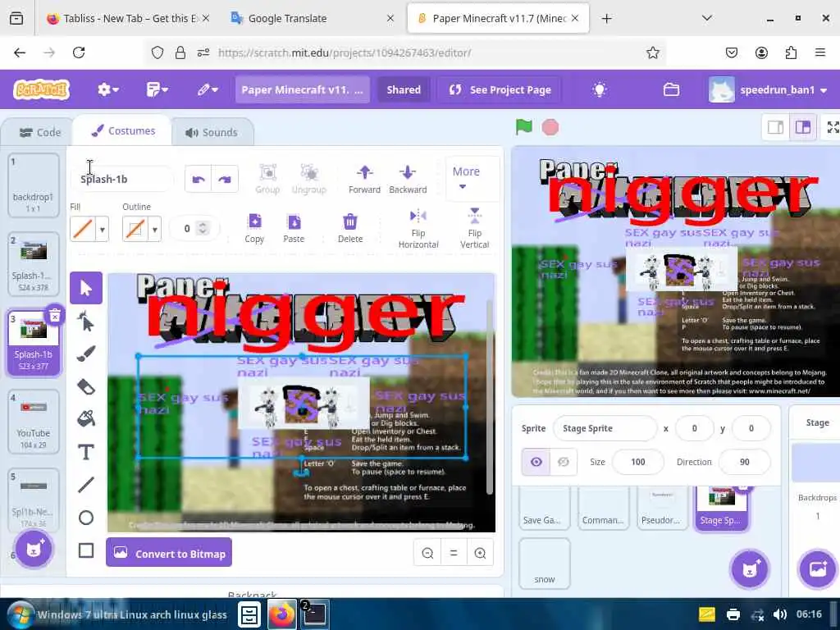Click the Shared status button
Image resolution: width=840 pixels, height=630 pixels.
pyautogui.click(x=404, y=89)
